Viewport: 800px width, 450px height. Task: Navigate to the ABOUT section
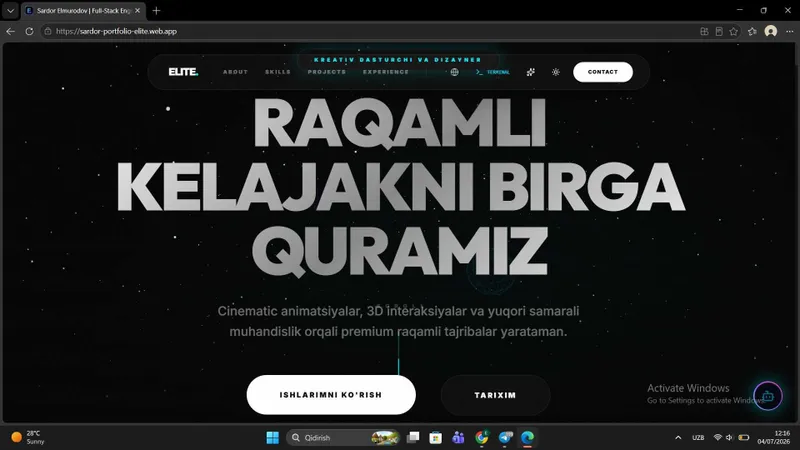[235, 72]
